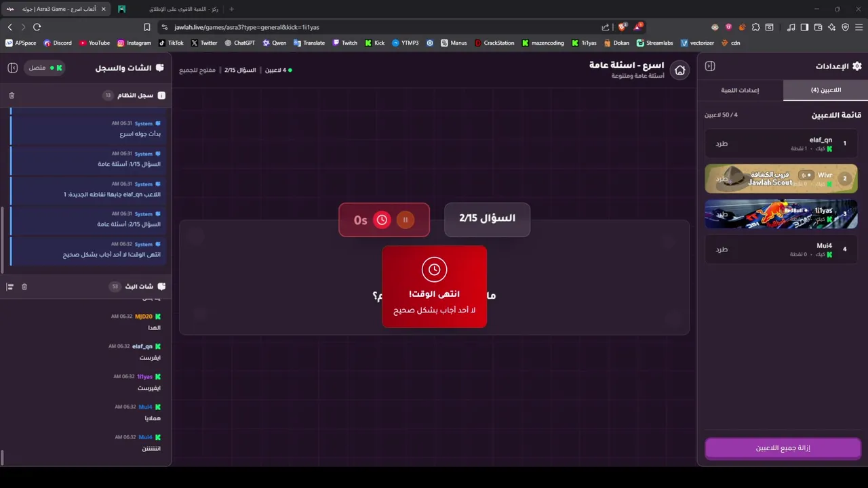This screenshot has width=868, height=488.
Task: Click إزالة جميع اللاعبين remove all players
Action: pos(783,448)
